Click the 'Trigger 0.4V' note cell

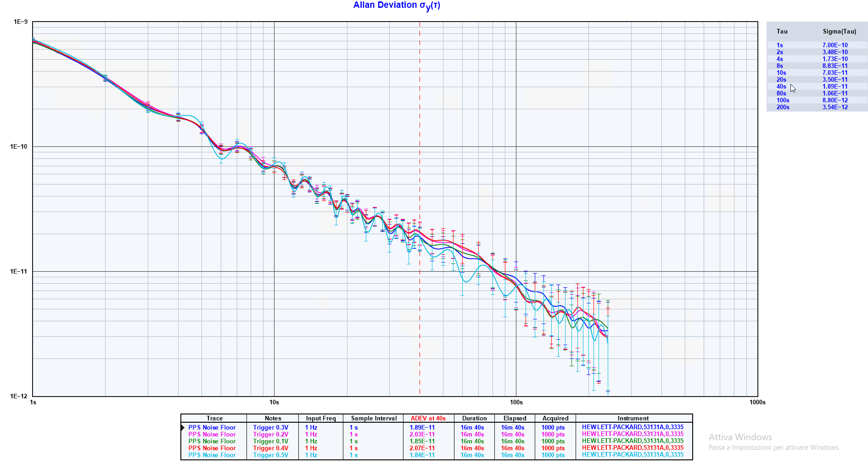click(x=271, y=448)
